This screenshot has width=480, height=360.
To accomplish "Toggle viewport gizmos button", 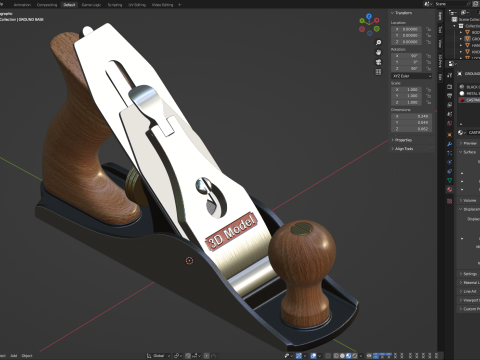I will pos(299,356).
